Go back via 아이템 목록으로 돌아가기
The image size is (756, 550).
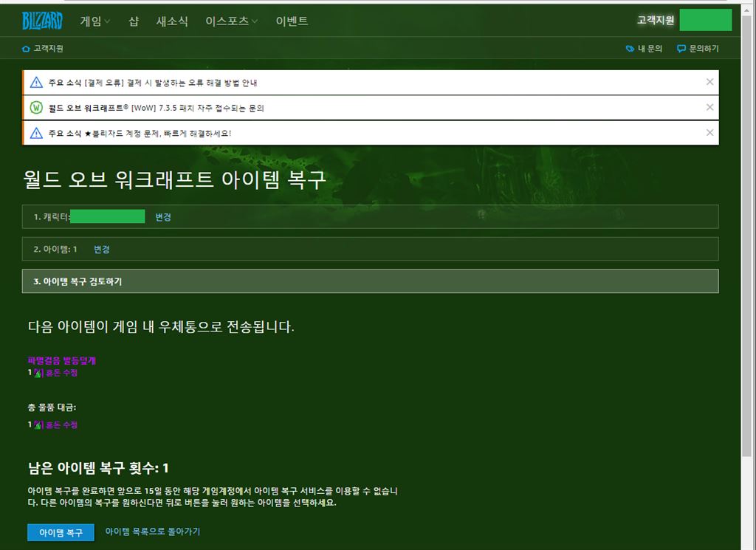tap(153, 532)
